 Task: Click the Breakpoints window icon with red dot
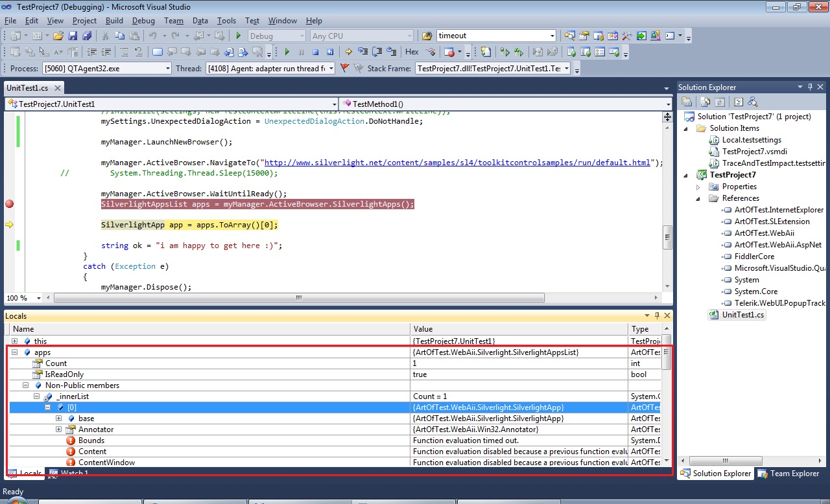point(450,52)
